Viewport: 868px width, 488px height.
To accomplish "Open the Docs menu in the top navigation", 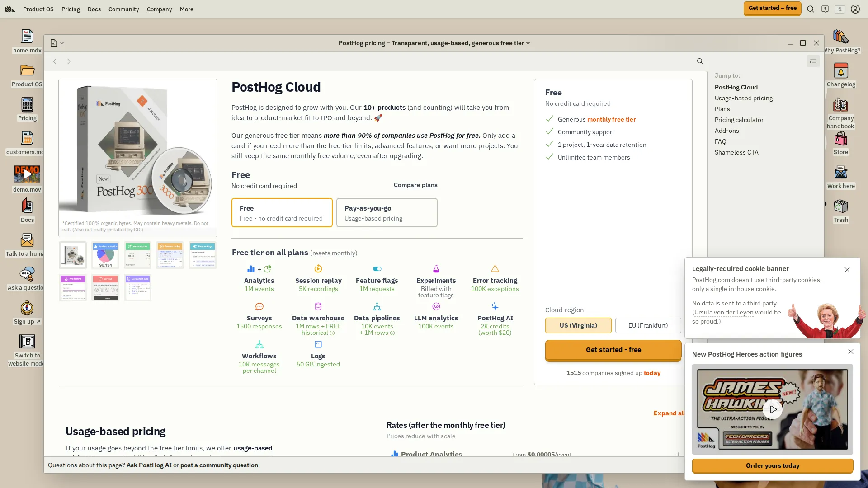I will 94,9.
